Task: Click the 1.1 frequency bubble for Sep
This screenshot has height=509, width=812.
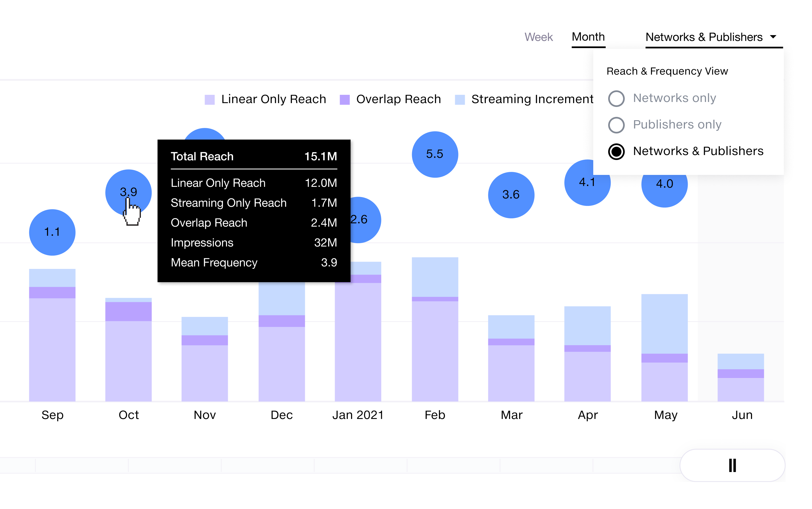Action: 52,232
